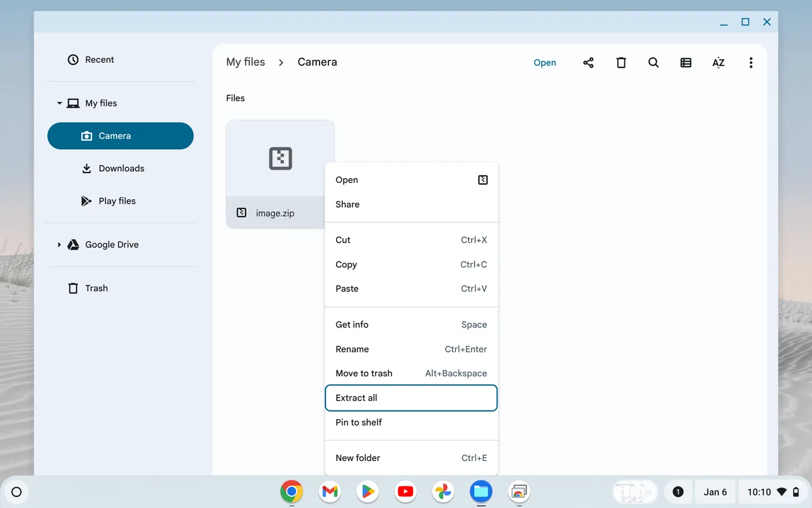Viewport: 812px width, 508px height.
Task: Choose Share in the context menu
Action: coord(411,204)
